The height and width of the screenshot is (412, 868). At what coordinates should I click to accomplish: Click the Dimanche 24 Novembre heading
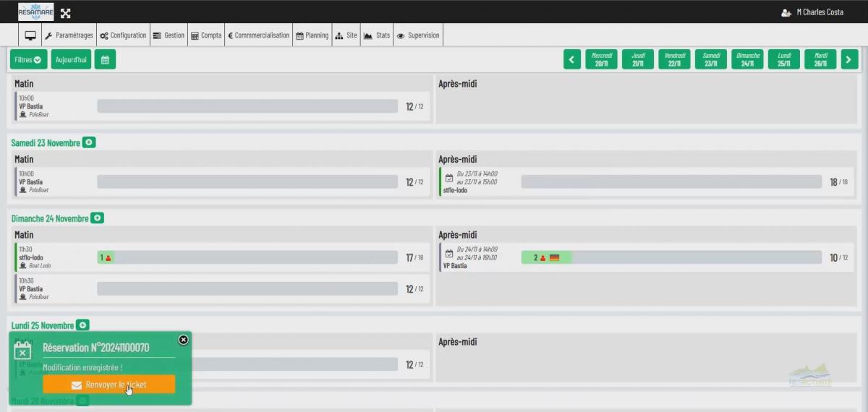(50, 218)
